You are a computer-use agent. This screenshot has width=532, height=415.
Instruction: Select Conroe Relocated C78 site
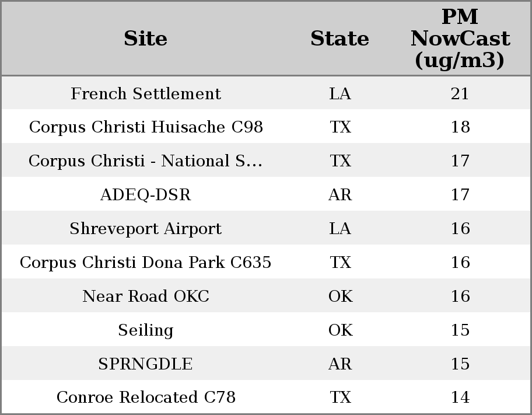[146, 397]
